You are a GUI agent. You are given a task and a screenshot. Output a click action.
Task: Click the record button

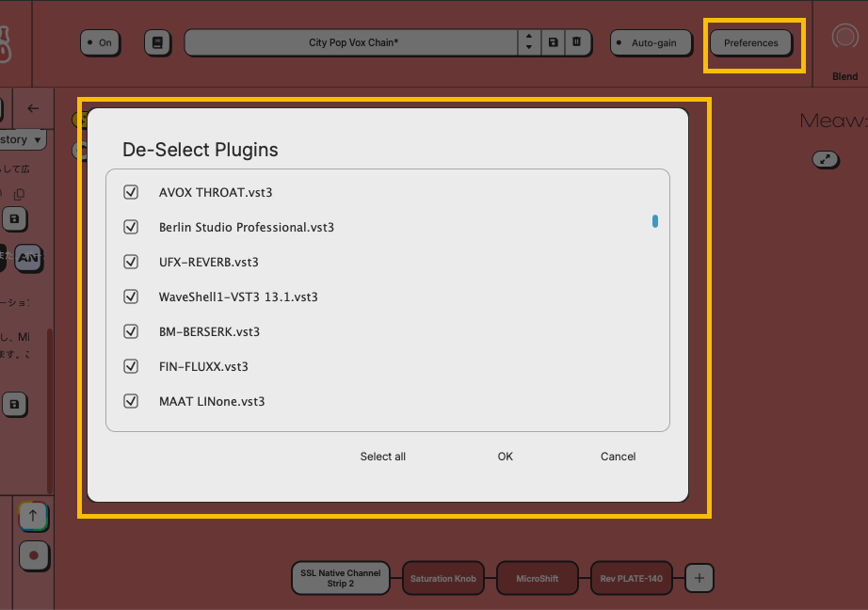pyautogui.click(x=34, y=555)
